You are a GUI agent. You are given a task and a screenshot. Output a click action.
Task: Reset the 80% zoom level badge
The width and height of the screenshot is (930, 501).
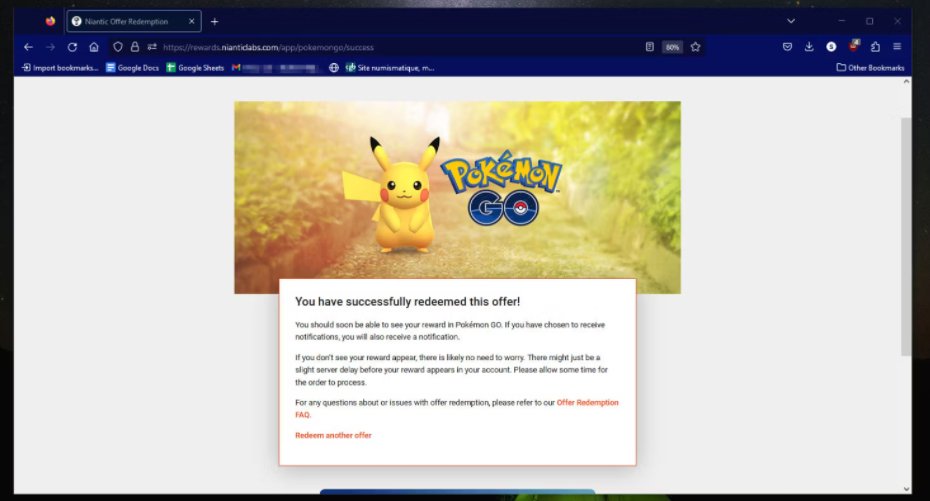tap(672, 47)
